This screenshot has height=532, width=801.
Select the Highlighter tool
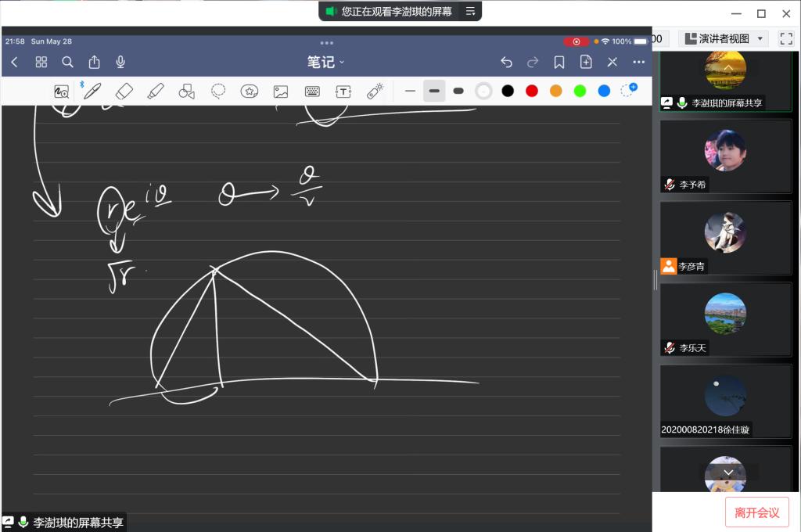155,91
